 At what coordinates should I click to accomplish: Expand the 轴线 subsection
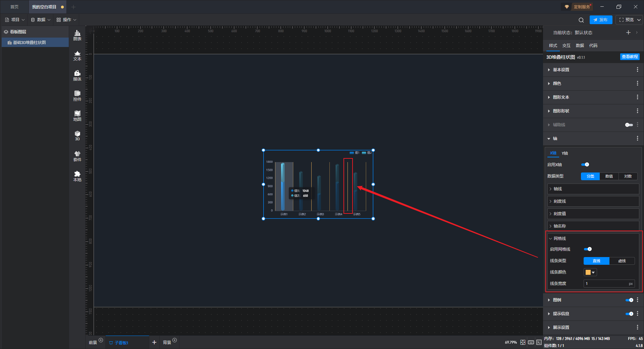click(x=593, y=189)
